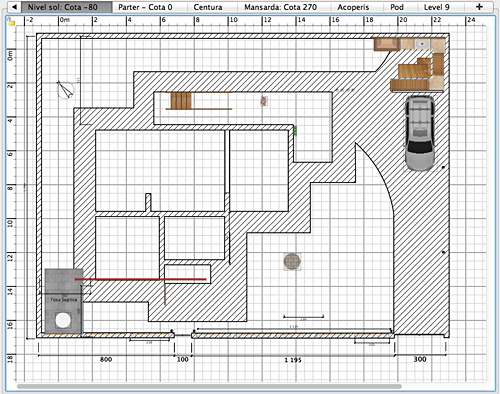Screen dimensions: 500x394
Task: Click the horizontal scrollbar at the bottom
Action: [209, 386]
